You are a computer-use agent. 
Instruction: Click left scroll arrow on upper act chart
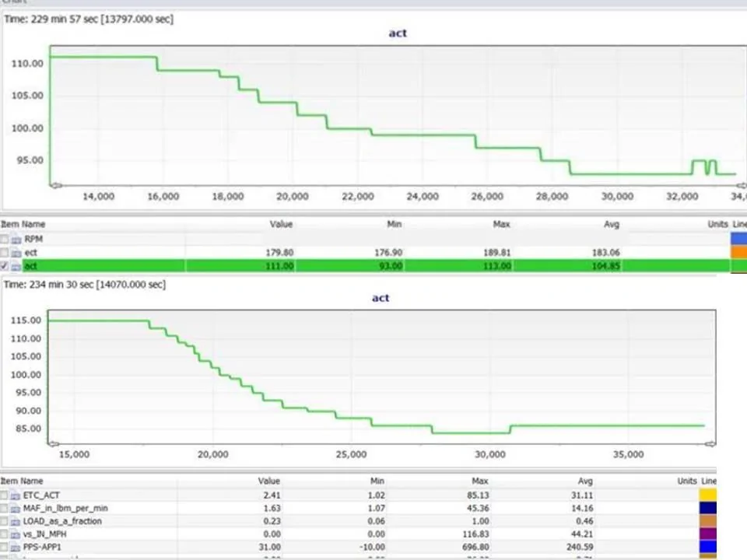pyautogui.click(x=56, y=185)
